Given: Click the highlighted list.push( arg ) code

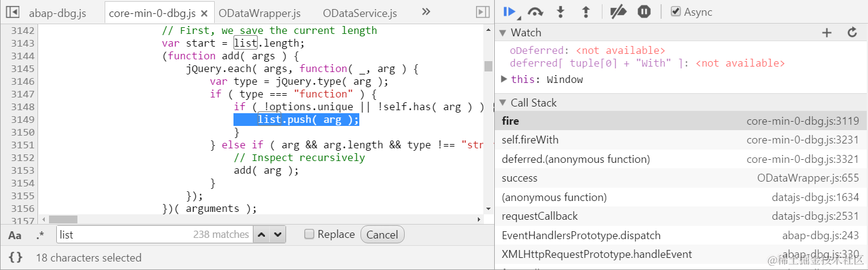Looking at the screenshot, I should click(296, 120).
